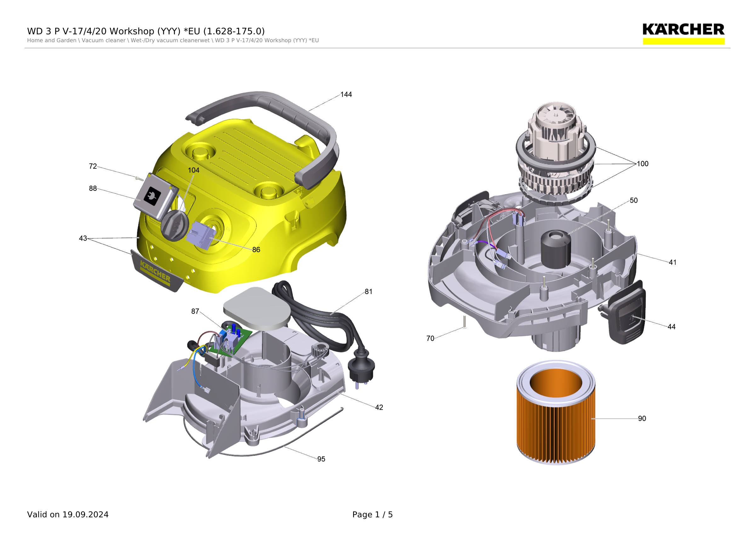Click part number 90 label

coord(642,419)
